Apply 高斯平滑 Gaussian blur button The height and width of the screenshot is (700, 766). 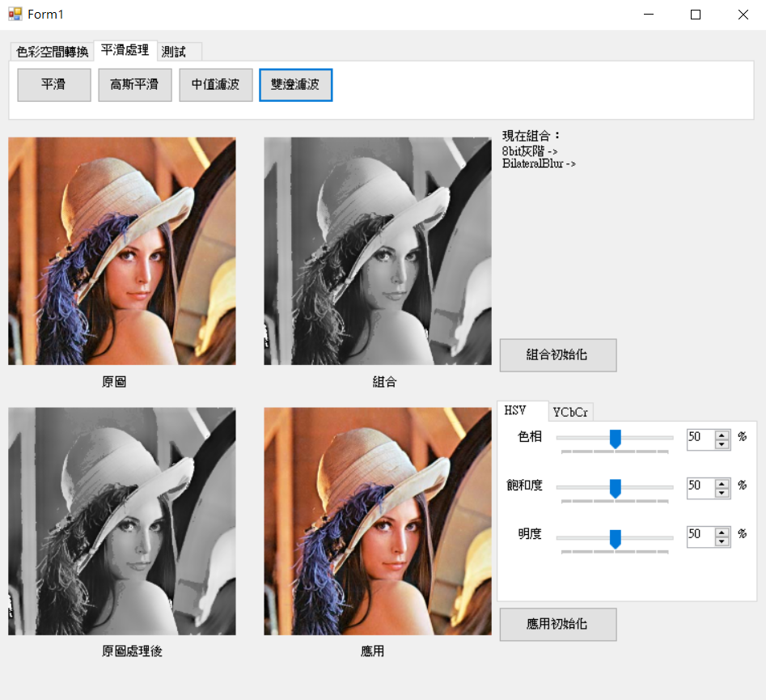pos(135,85)
